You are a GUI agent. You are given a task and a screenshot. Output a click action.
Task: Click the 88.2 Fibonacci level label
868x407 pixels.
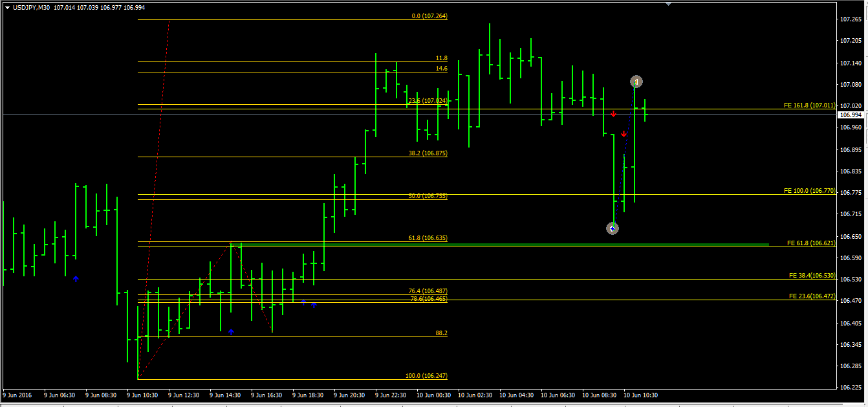tap(442, 333)
